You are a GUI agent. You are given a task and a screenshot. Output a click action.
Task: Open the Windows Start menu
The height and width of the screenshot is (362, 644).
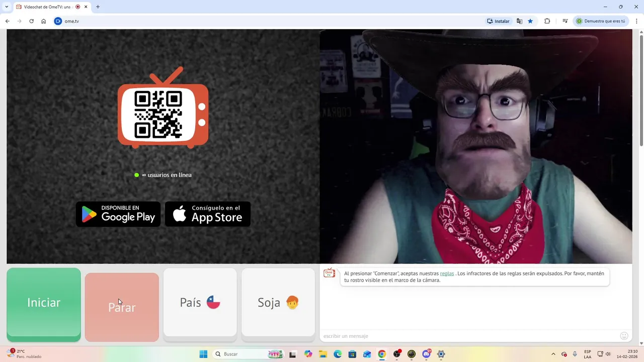click(203, 354)
